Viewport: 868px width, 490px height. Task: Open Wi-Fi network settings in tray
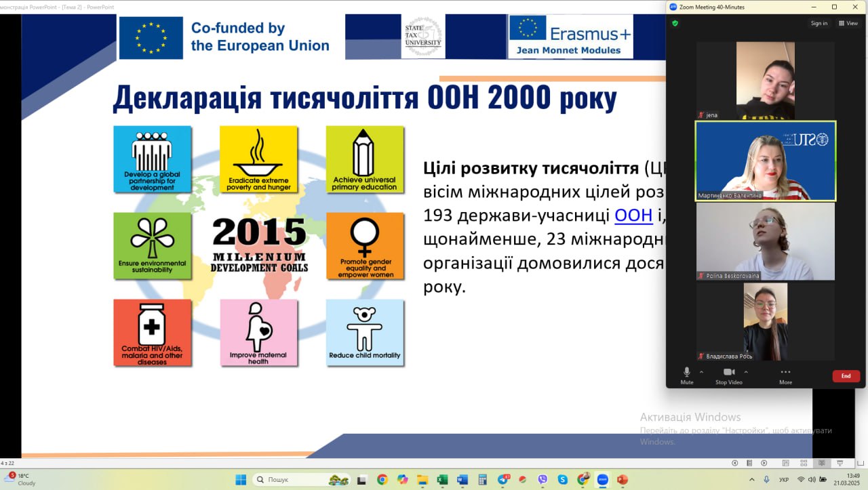[x=801, y=479]
